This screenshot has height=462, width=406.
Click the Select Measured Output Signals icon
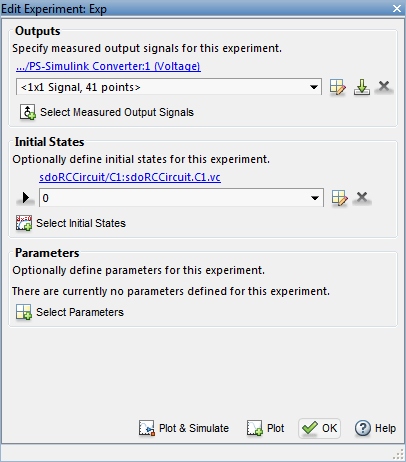(28, 112)
